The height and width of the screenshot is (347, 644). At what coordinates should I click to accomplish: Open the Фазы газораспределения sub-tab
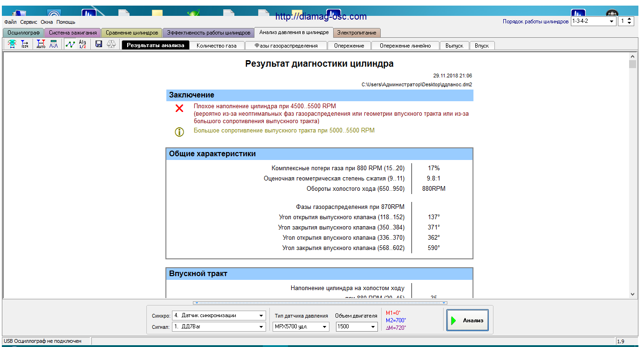click(286, 46)
